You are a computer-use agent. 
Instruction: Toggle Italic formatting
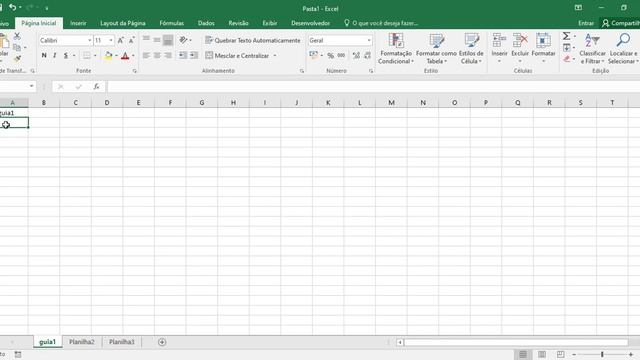(x=55, y=56)
